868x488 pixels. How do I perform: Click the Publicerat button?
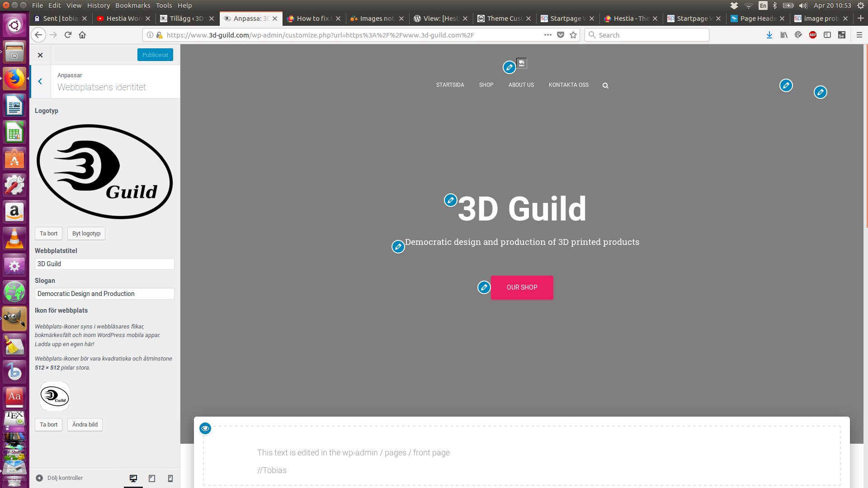click(x=155, y=55)
